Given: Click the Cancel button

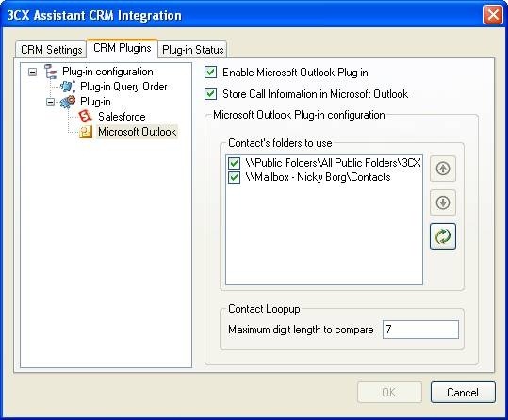Looking at the screenshot, I should (463, 393).
